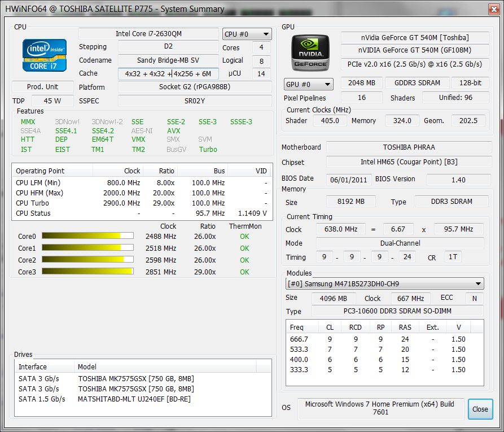Screen dimensions: 504x432
Task: Close the System Summary window with X
Action: coord(494,9)
